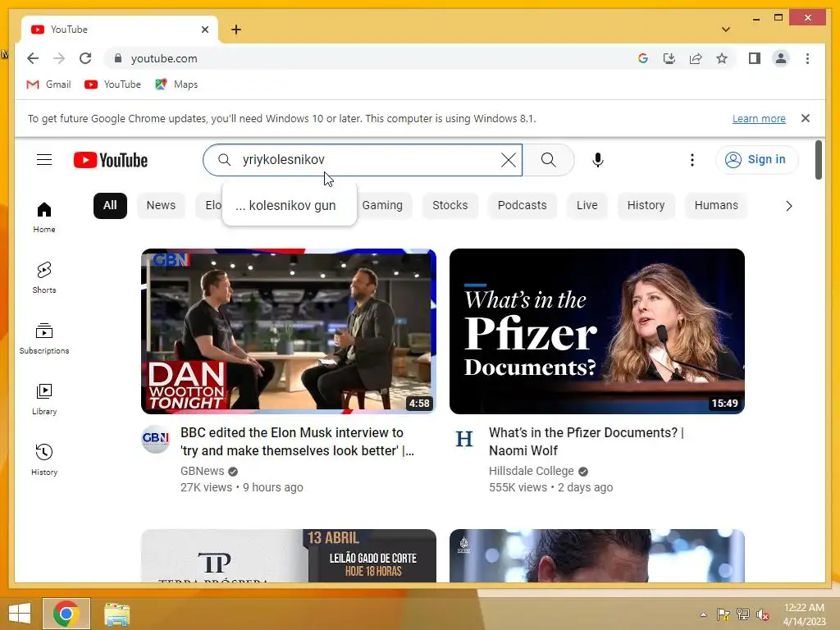Open the Hillsdale College channel name

[531, 471]
